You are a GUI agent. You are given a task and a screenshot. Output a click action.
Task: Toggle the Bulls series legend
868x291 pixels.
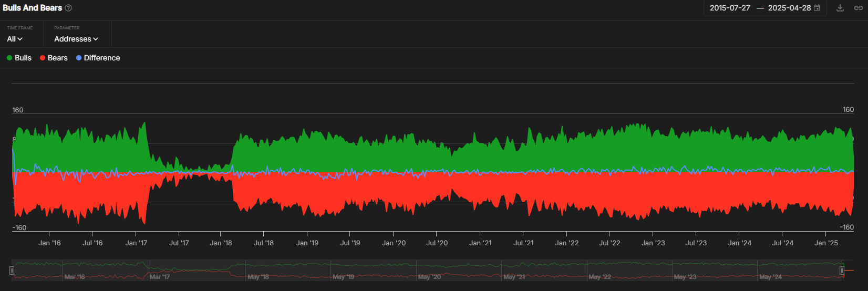pyautogui.click(x=19, y=58)
